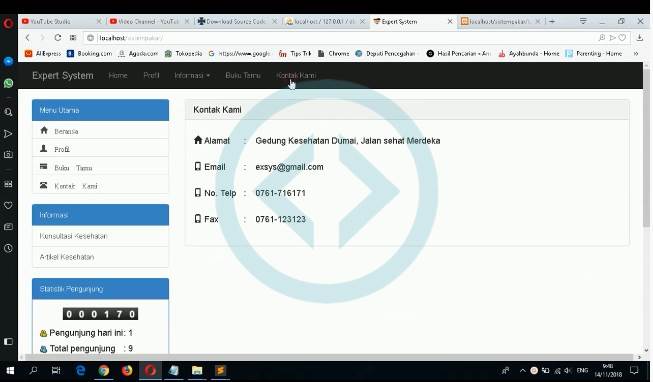
Task: Click the downloads icon in toolbar
Action: coord(640,37)
